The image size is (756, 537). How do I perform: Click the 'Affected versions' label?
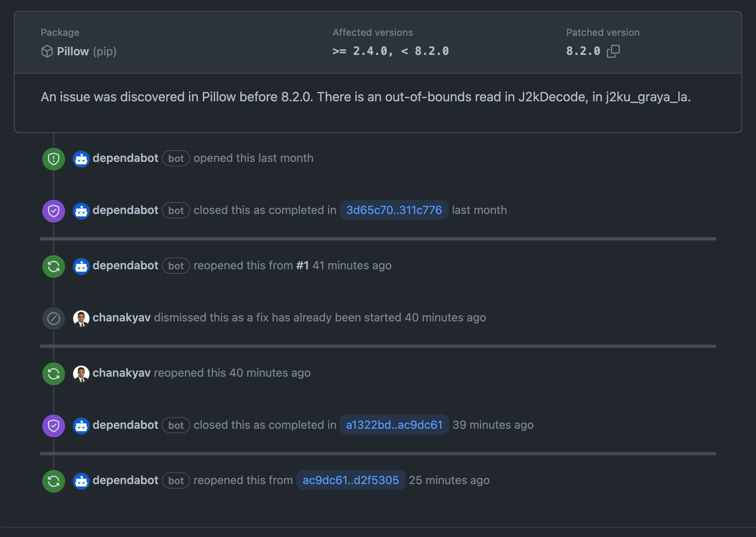(373, 33)
